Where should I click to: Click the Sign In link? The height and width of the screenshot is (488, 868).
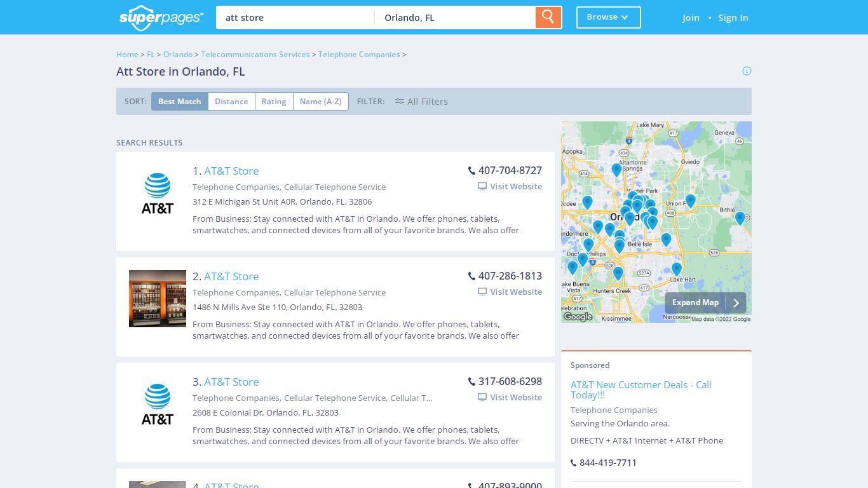[x=733, y=18]
